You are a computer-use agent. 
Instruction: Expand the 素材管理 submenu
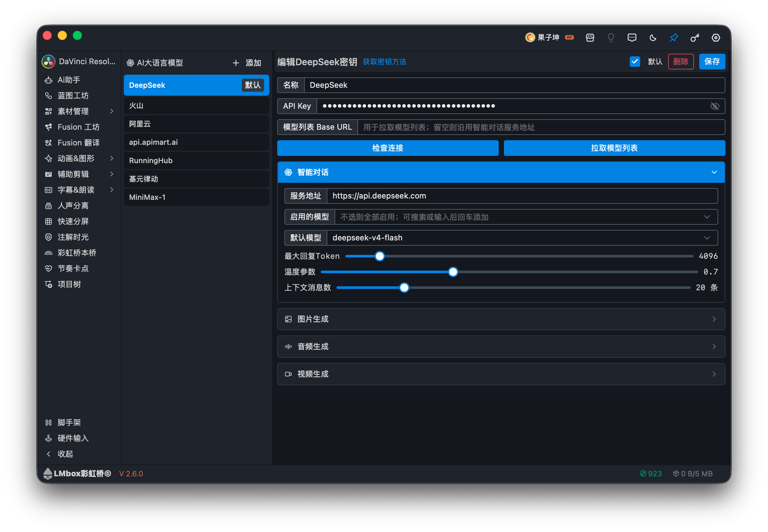(80, 111)
